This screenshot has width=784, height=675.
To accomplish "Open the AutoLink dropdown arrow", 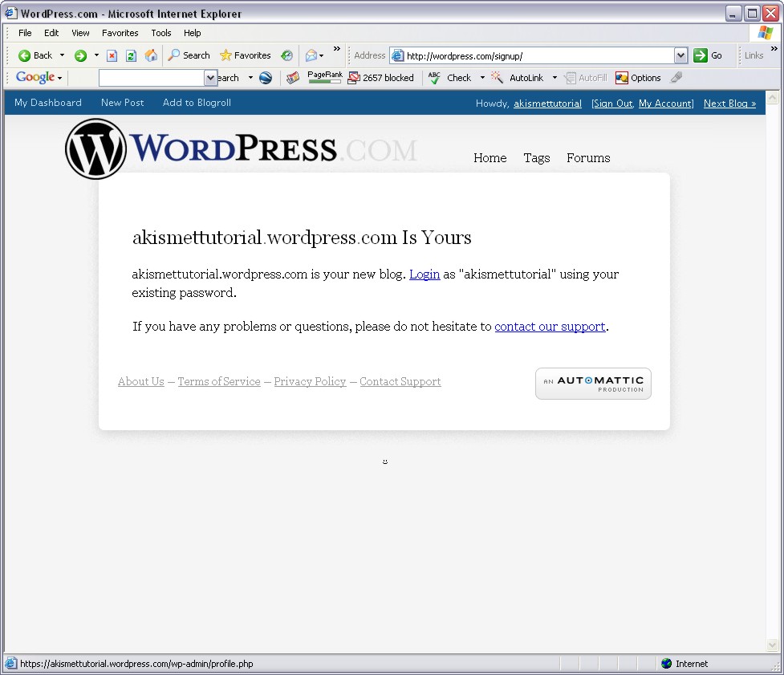I will (554, 78).
